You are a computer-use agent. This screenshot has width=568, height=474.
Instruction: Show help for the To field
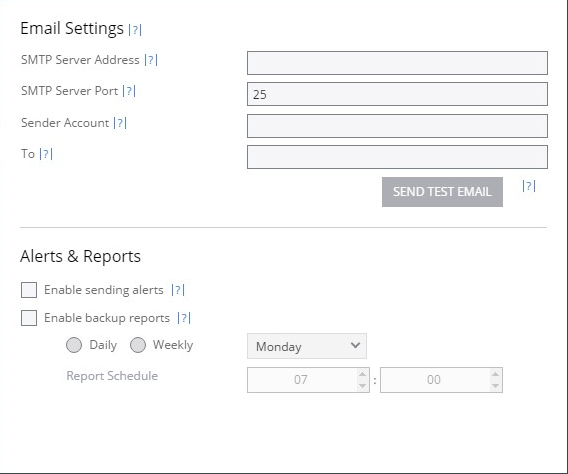(x=46, y=154)
